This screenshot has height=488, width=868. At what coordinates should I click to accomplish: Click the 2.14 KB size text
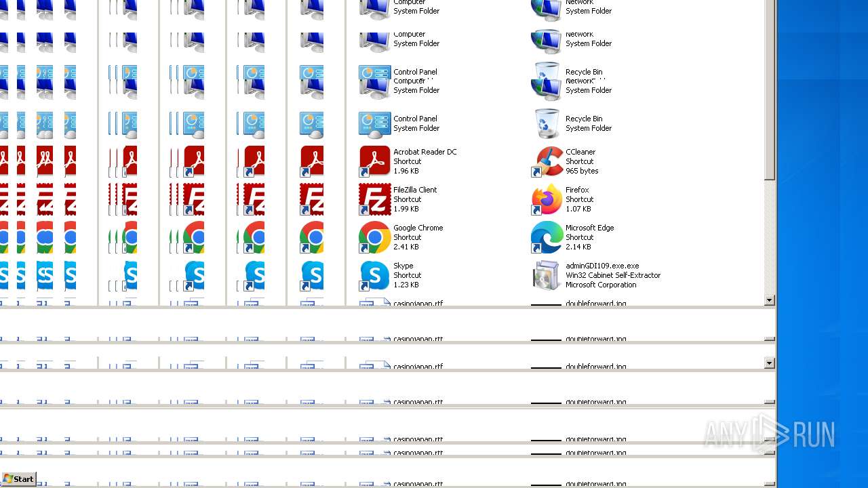click(578, 247)
